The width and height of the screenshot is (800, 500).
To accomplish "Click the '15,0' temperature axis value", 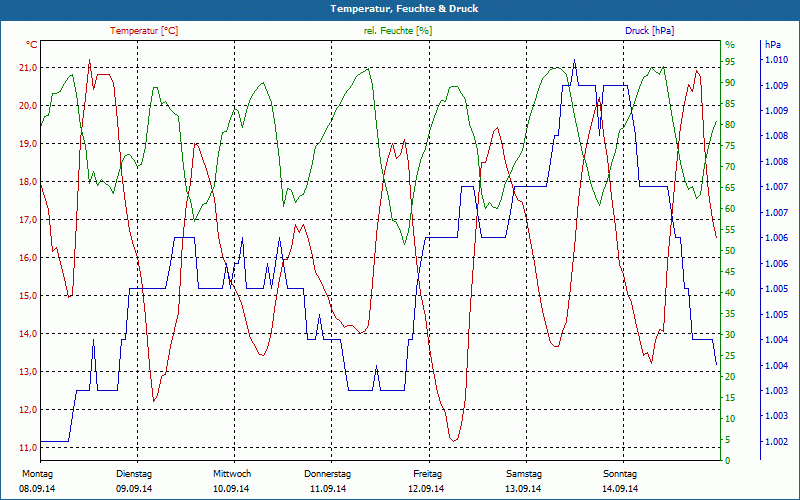I will click(28, 296).
